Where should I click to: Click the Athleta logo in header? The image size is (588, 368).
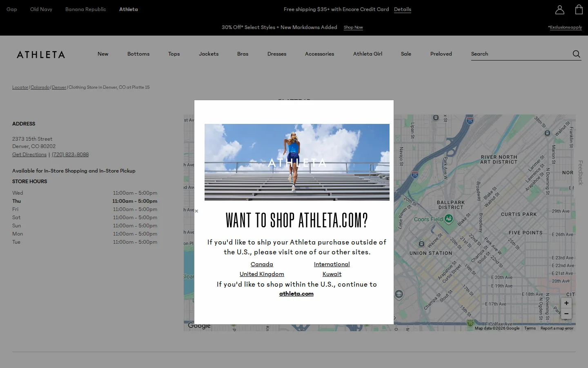[41, 54]
